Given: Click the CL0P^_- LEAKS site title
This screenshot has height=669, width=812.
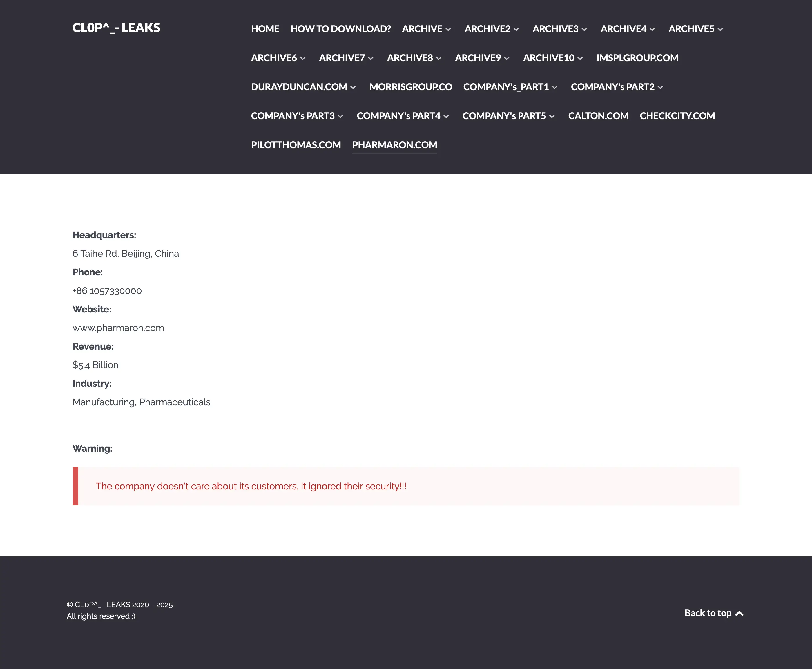Looking at the screenshot, I should tap(116, 28).
